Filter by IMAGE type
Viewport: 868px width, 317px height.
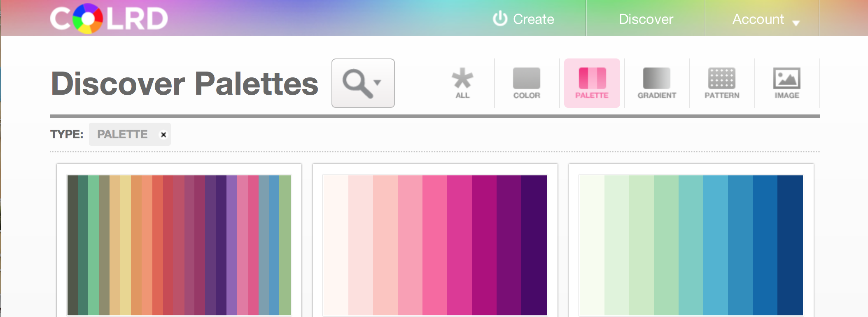(787, 83)
